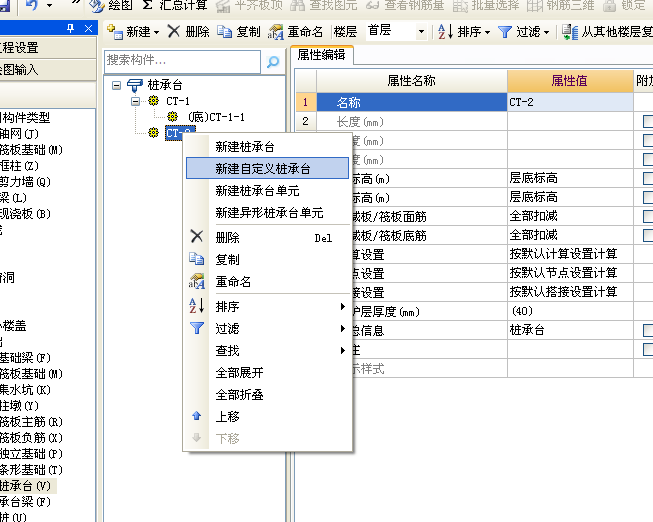Viewport: 653px width, 522px height.
Task: Open the 过滤 toolbar dropdown arrow
Action: (x=546, y=32)
